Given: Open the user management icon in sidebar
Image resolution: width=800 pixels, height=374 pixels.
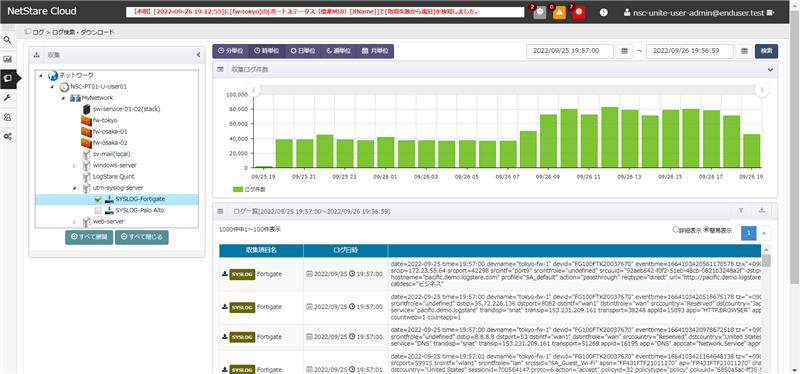Looking at the screenshot, I should tap(7, 117).
